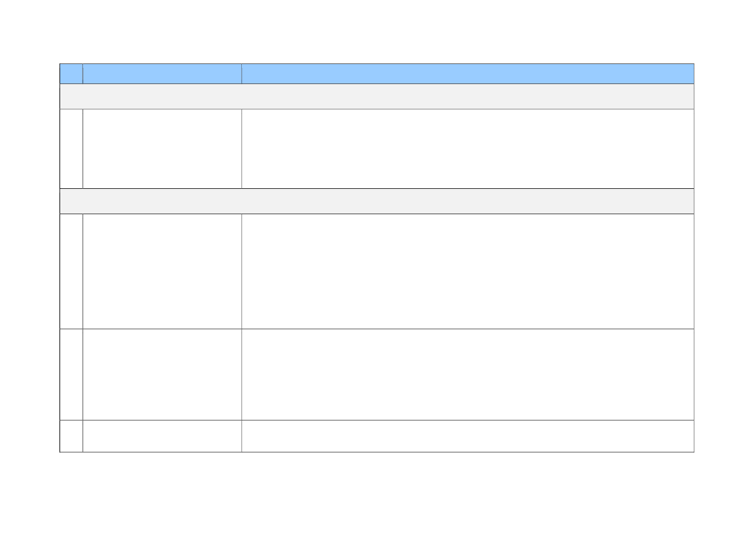The image size is (756, 535).
Task: Click middle cell directly below second gray row
Action: (162, 272)
